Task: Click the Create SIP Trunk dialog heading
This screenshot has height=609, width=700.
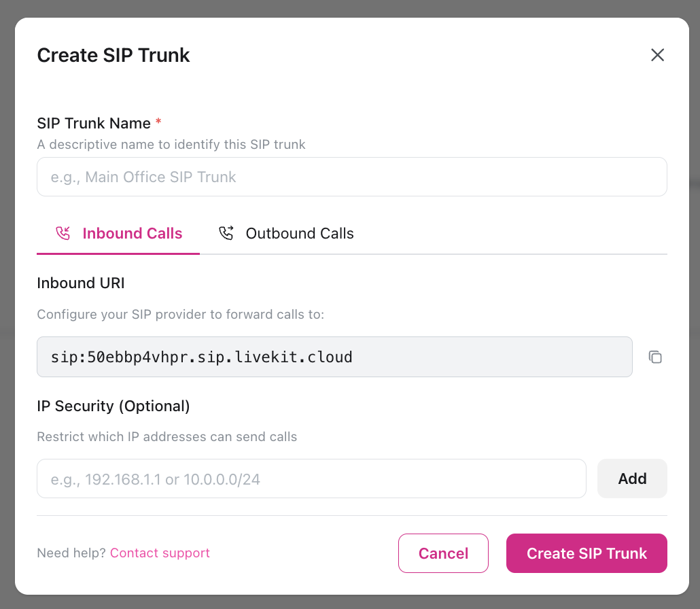Action: [113, 55]
